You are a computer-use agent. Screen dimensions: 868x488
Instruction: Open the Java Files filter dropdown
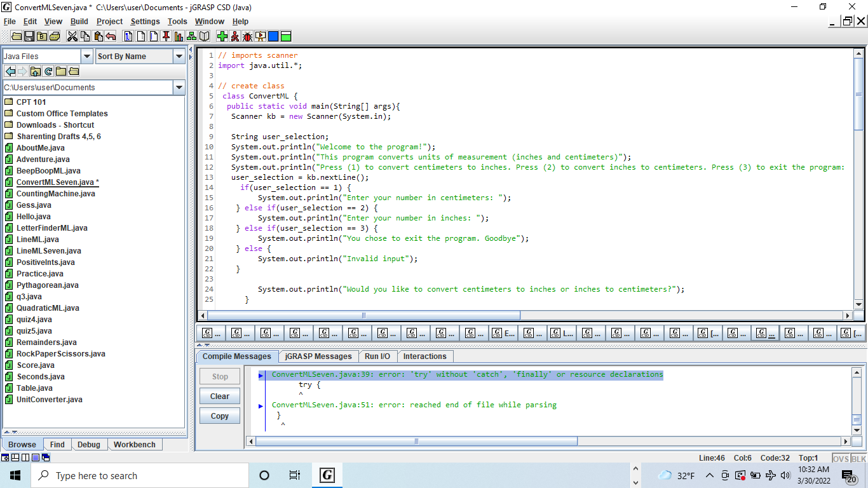(87, 57)
